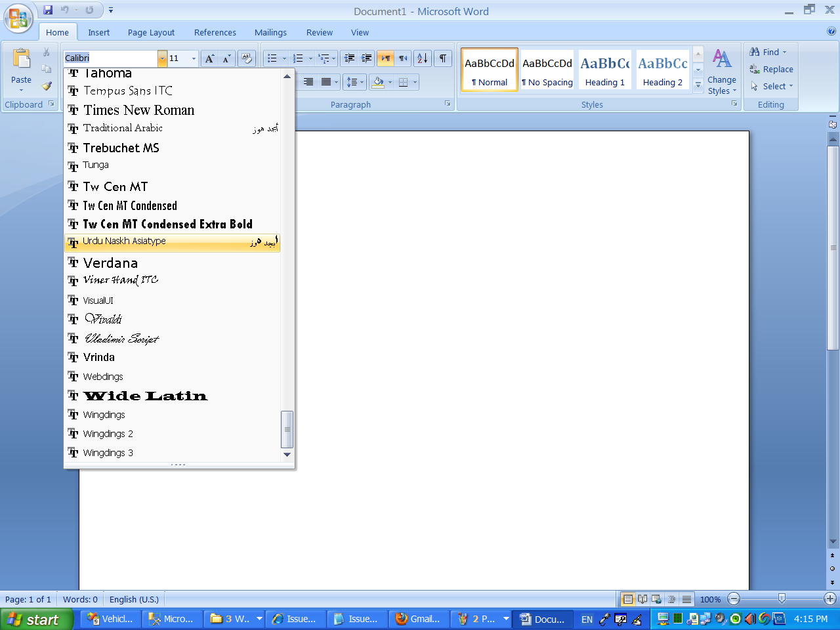
Task: Open Customize Quick Access Toolbar menu
Action: pyautogui.click(x=111, y=10)
